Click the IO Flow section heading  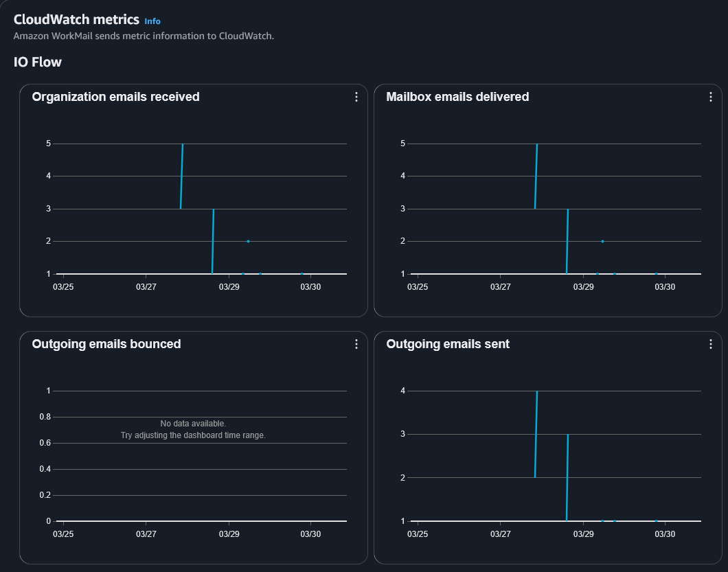[x=38, y=62]
